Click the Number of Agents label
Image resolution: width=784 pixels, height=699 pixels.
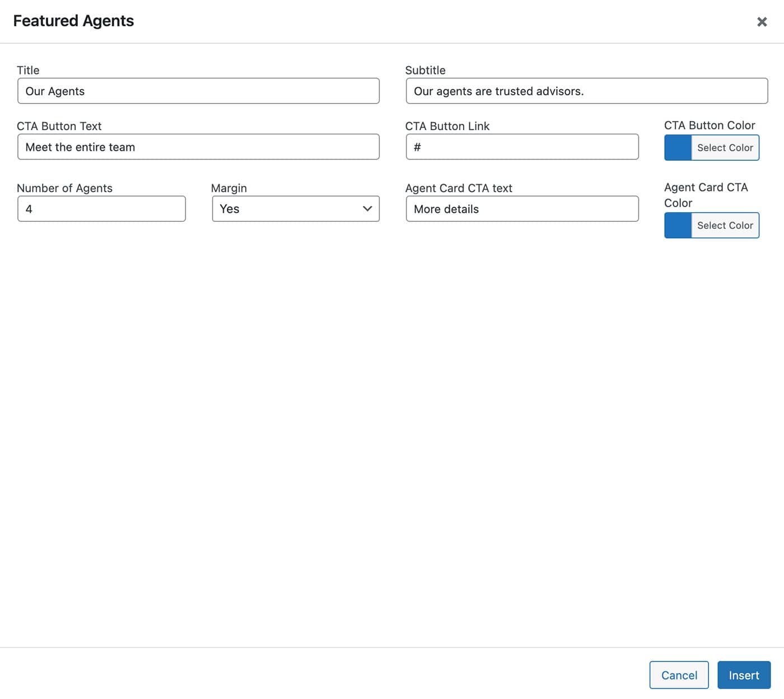click(x=64, y=188)
